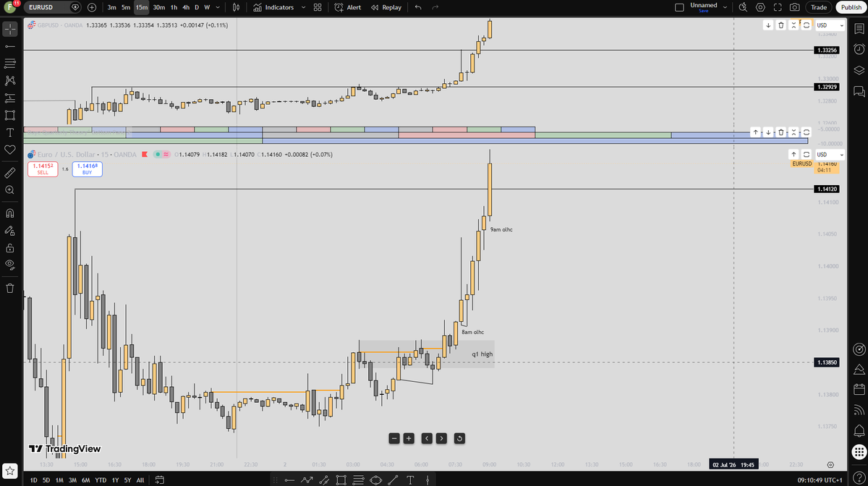This screenshot has width=868, height=486.
Task: Activate the zoom in tool
Action: (x=10, y=189)
